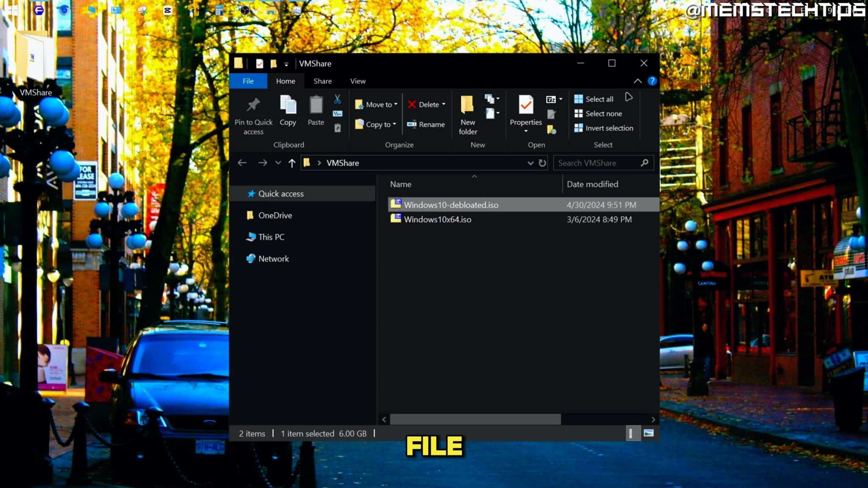Go up one folder level
Screen dimensions: 868x488
292,163
